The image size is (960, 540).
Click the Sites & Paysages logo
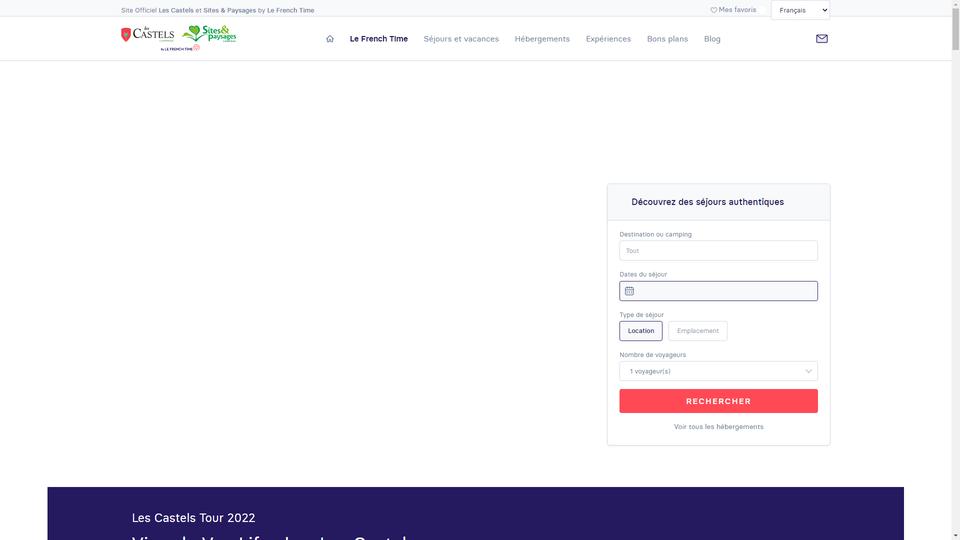pos(209,34)
